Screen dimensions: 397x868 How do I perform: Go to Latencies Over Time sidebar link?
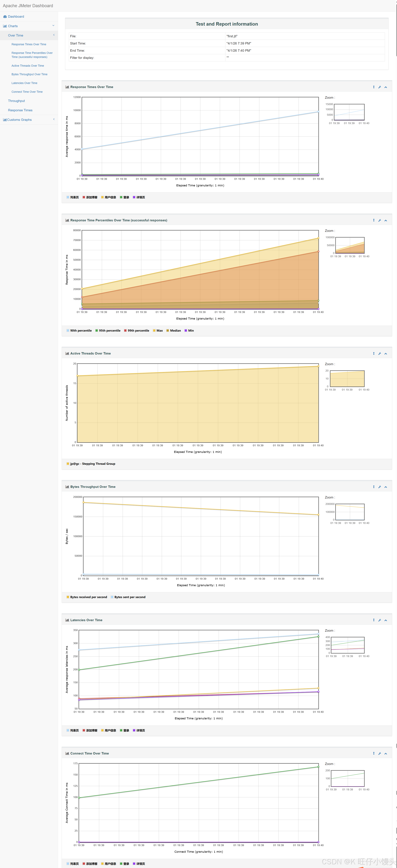coord(24,83)
